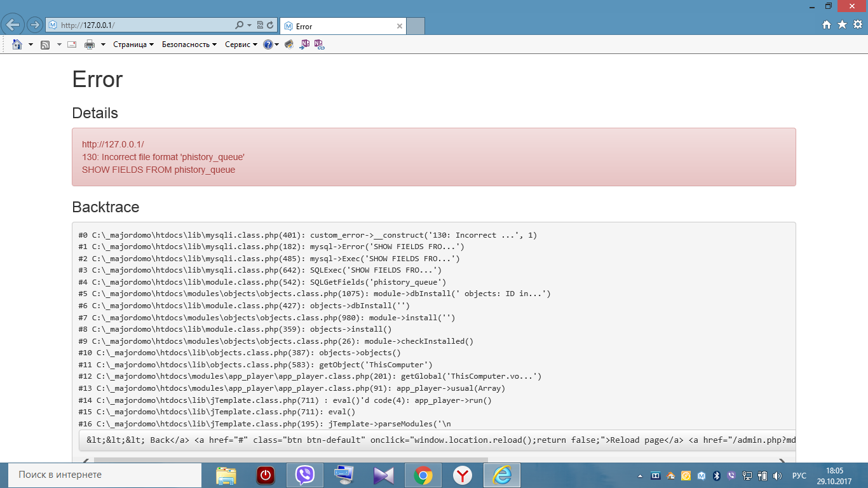
Task: Expand the Home button dropdown arrow
Action: (x=31, y=44)
